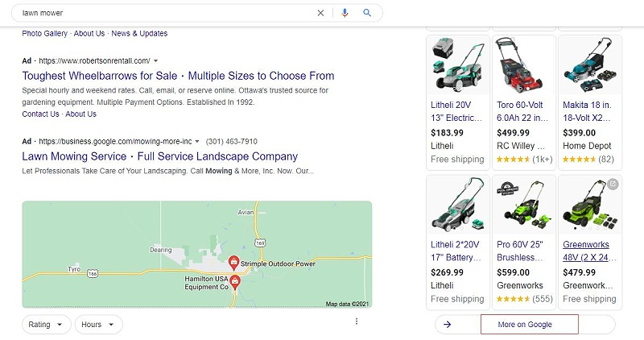Open the News & Updates link

pos(139,34)
